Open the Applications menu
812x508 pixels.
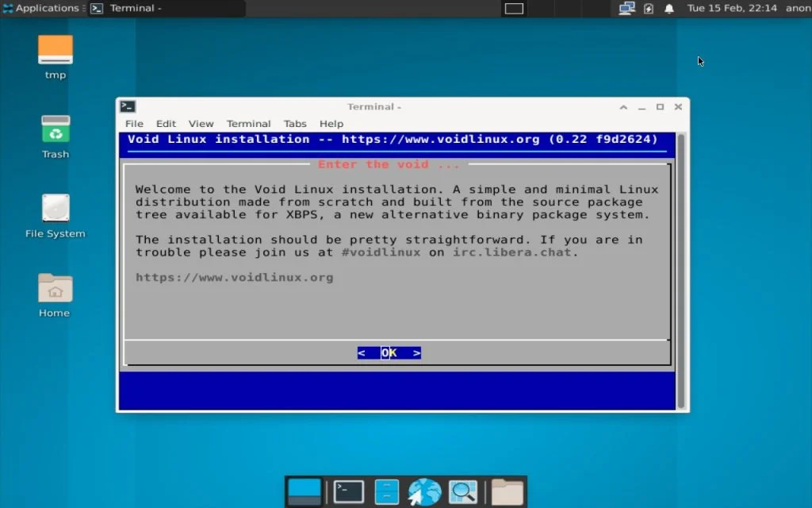tap(40, 9)
